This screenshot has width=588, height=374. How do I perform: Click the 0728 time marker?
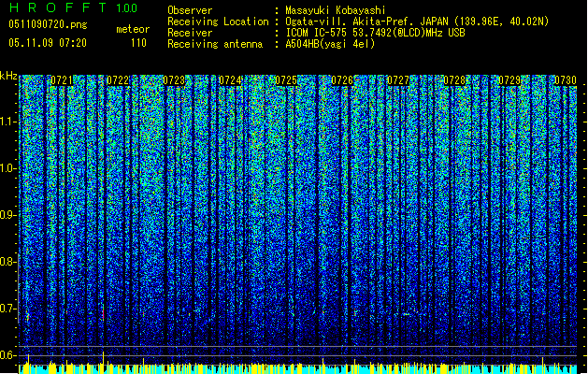click(x=454, y=80)
